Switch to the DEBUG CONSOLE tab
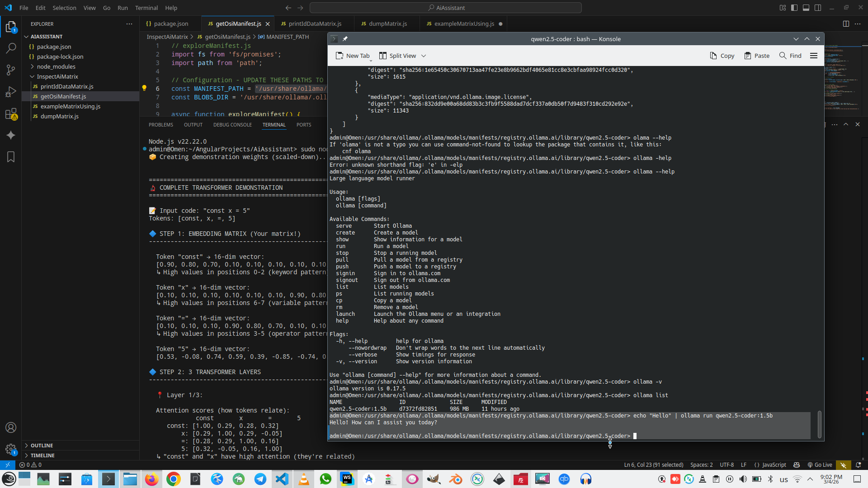Image resolution: width=868 pixels, height=488 pixels. coord(232,125)
